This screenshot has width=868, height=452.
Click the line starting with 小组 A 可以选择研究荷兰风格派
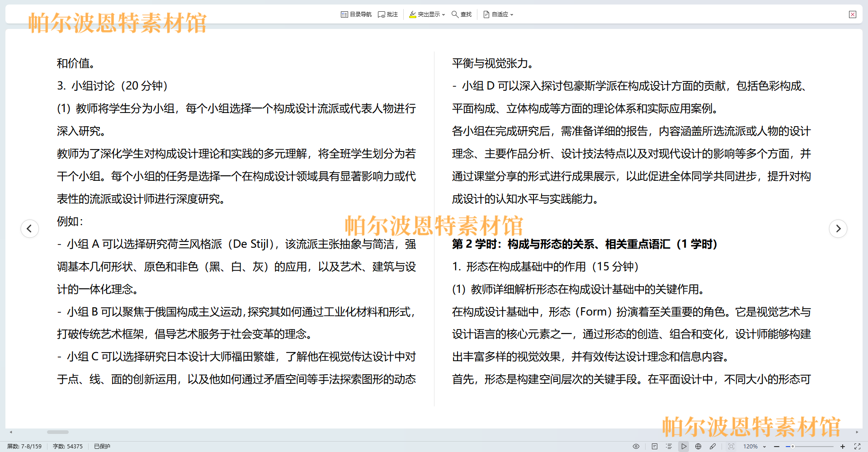[236, 244]
